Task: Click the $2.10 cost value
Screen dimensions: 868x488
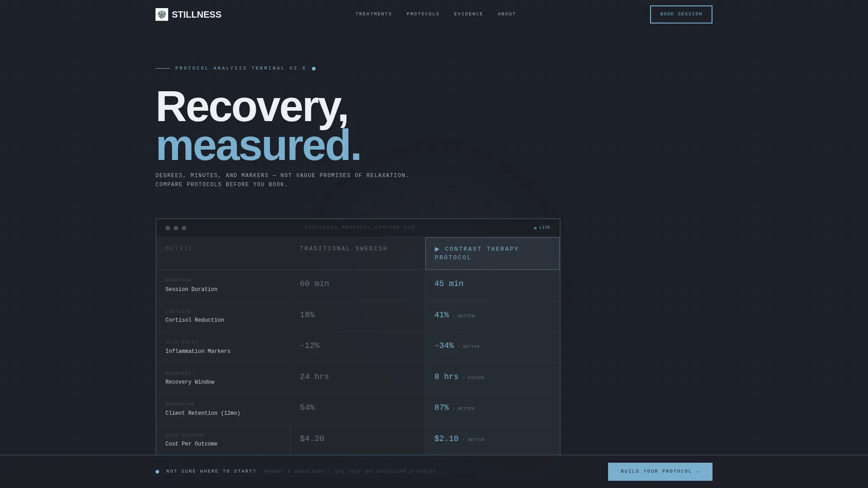Action: (446, 439)
